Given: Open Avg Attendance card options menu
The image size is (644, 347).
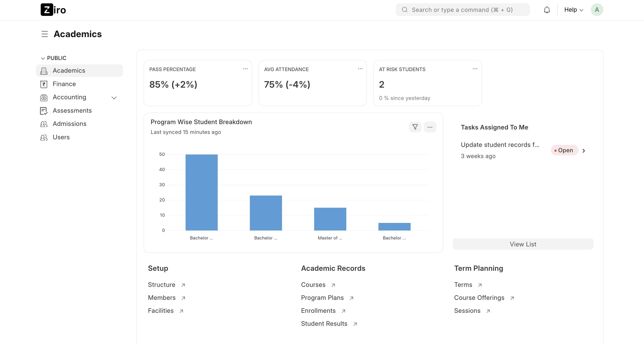Looking at the screenshot, I should [360, 69].
